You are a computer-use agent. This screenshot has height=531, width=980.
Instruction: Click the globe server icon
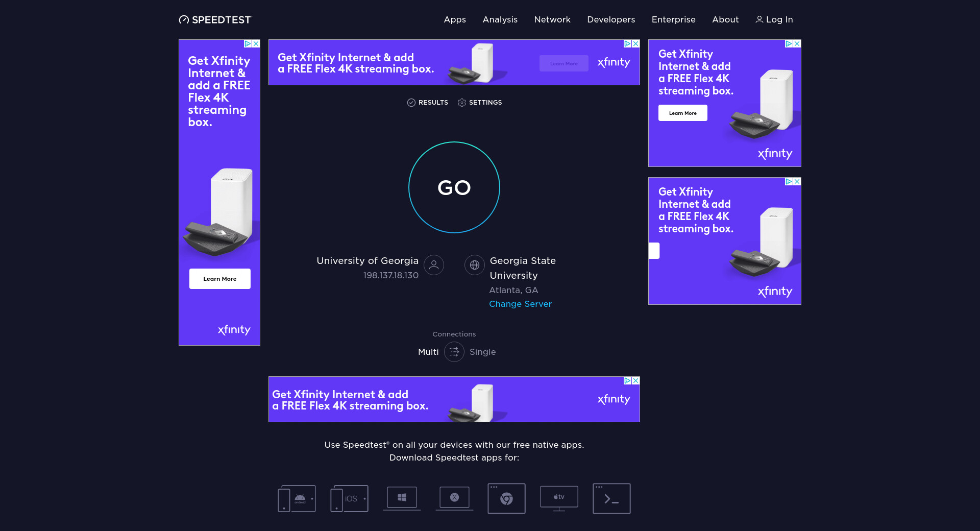coord(475,265)
